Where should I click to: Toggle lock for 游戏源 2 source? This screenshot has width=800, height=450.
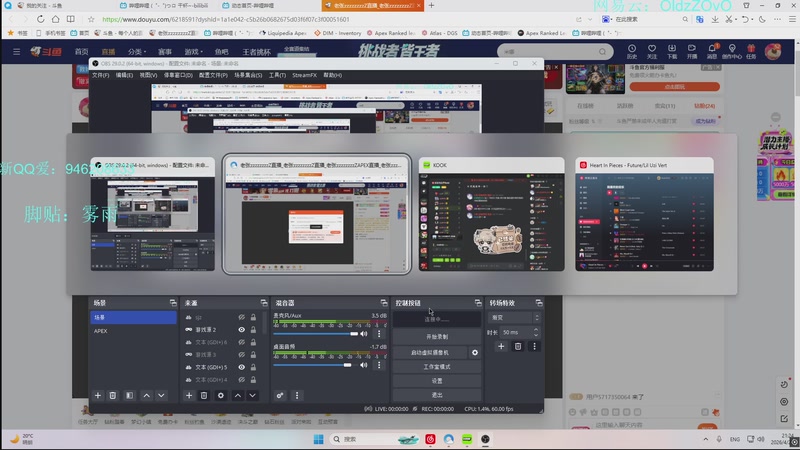253,330
